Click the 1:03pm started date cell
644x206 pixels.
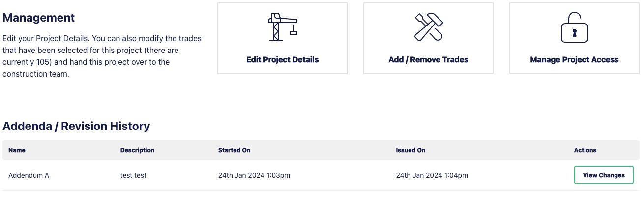[x=254, y=175]
